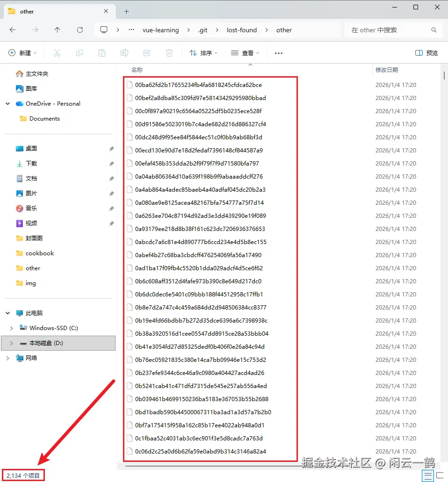Go back to previous folder
The height and width of the screenshot is (482, 448).
(13, 30)
